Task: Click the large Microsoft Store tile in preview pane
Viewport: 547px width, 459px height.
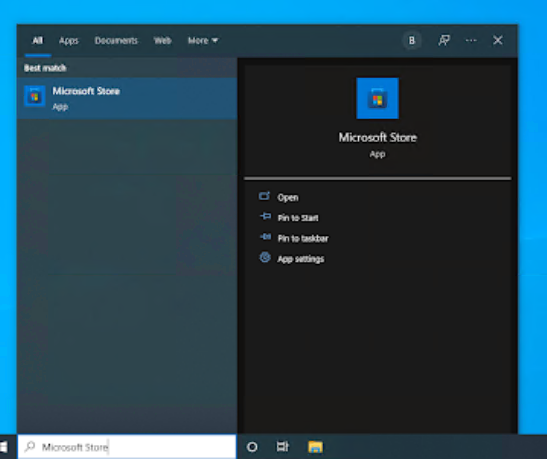Action: click(377, 98)
